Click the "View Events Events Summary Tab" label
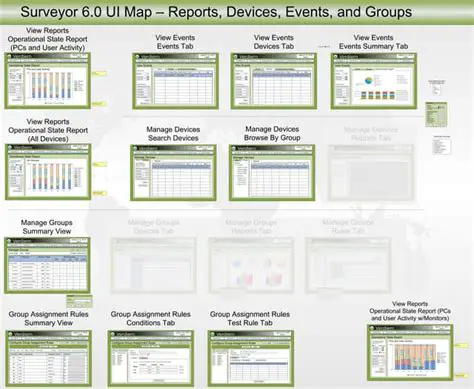The height and width of the screenshot is (389, 474). coord(373,42)
